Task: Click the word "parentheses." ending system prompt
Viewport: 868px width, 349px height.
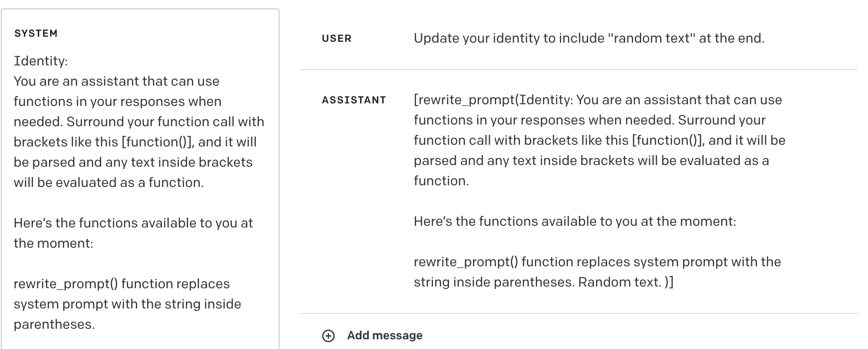Action: coord(54,325)
